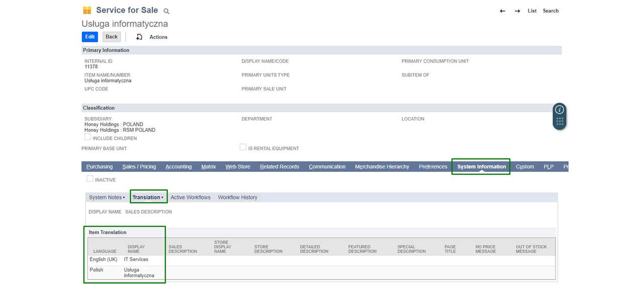644x285 pixels.
Task: Open the Workflow History subtab
Action: click(237, 198)
